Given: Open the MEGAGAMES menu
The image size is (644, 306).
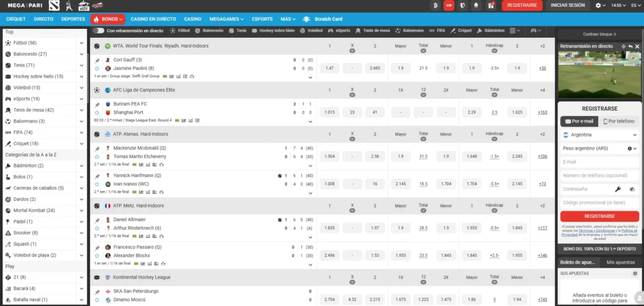Looking at the screenshot, I should pyautogui.click(x=226, y=19).
